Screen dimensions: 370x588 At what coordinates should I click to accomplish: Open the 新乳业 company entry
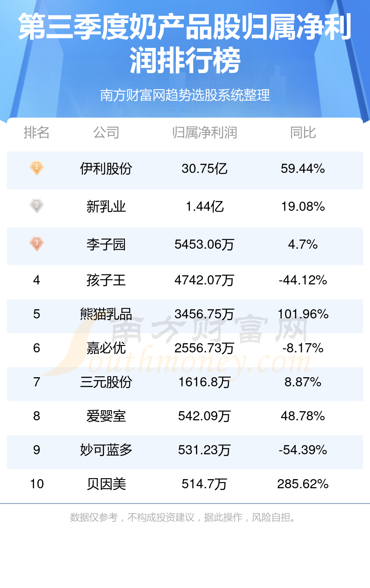[106, 206]
